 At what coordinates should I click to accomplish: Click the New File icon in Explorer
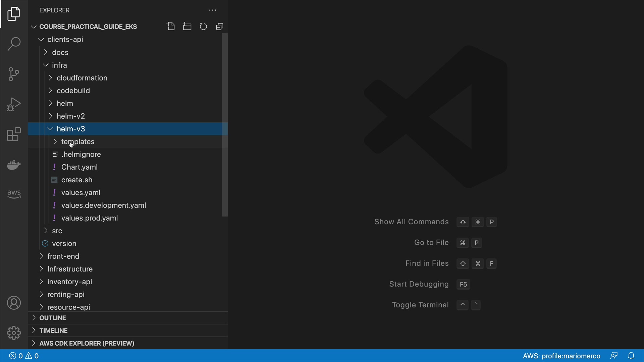point(171,26)
